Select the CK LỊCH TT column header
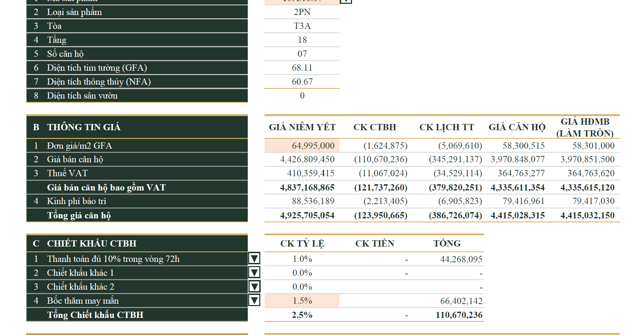The height and width of the screenshot is (335, 644). (446, 127)
